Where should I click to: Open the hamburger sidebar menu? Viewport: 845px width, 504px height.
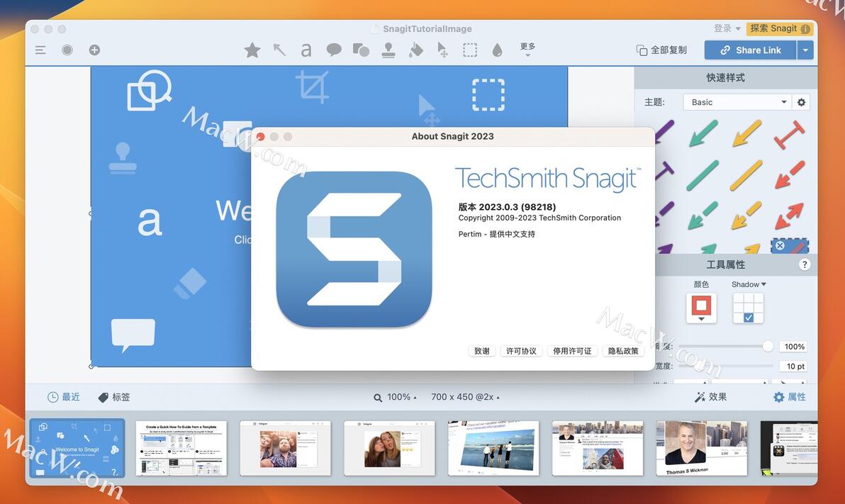coord(40,50)
